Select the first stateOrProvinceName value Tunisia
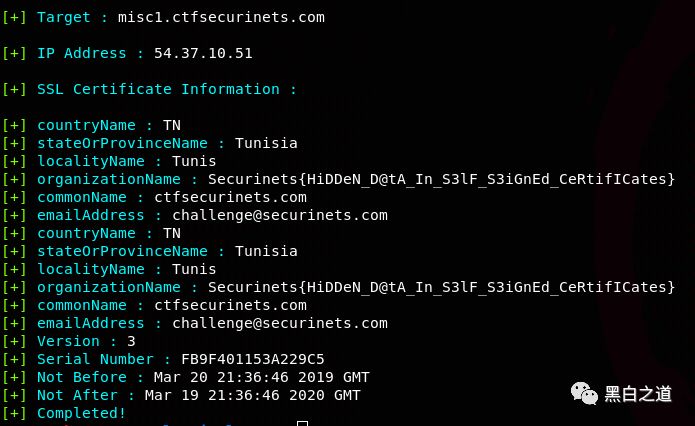The height and width of the screenshot is (426, 695). click(x=266, y=143)
